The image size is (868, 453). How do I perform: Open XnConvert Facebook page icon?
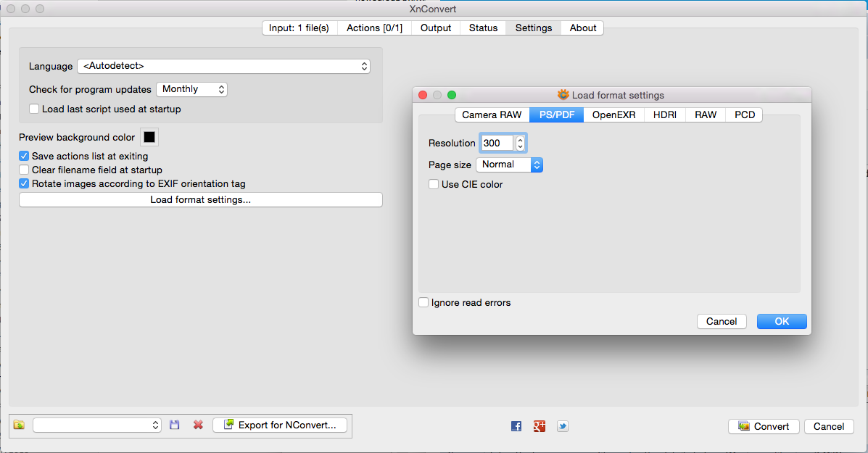click(516, 426)
